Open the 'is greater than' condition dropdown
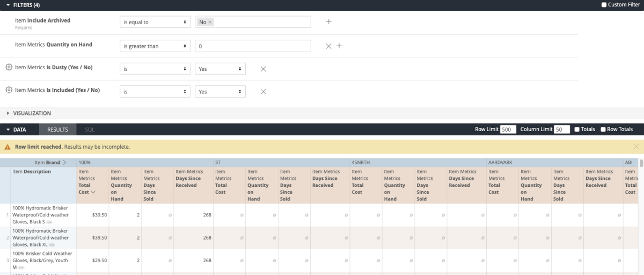Viewport: 644px width, 275px height. point(155,46)
